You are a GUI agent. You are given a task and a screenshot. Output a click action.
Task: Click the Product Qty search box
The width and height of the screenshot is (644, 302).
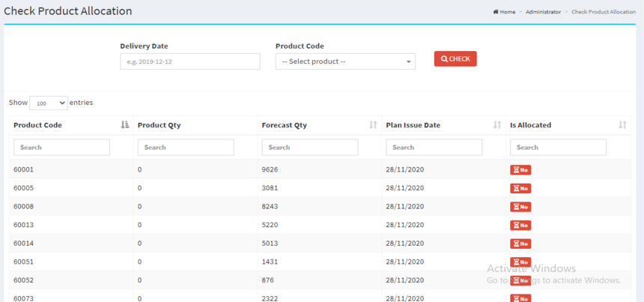186,148
